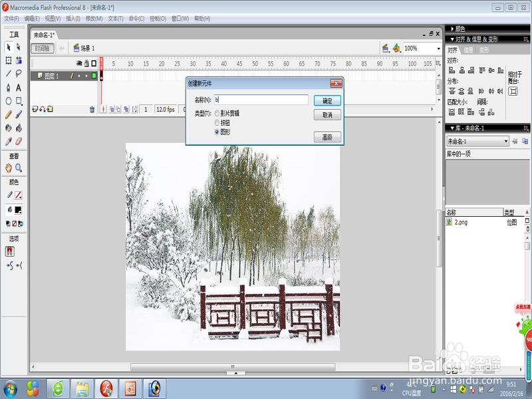Click the 名称 input field
This screenshot has height=399, width=532.
point(261,100)
